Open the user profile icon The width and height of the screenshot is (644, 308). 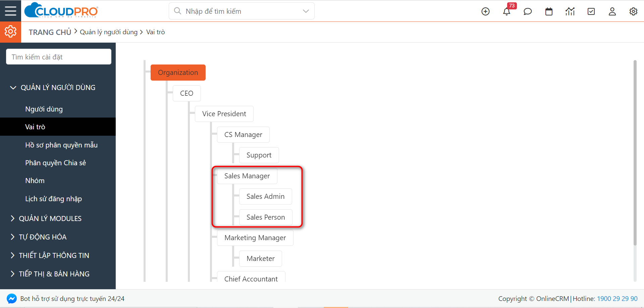[612, 11]
